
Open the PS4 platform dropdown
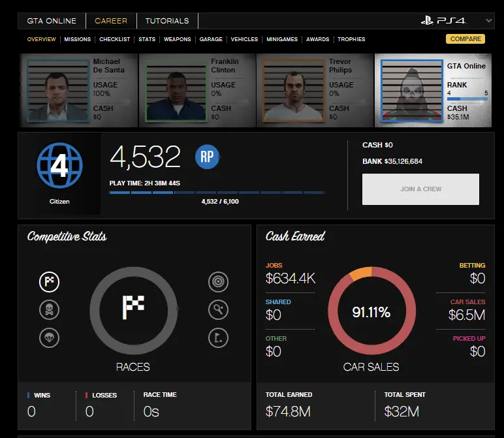(456, 21)
